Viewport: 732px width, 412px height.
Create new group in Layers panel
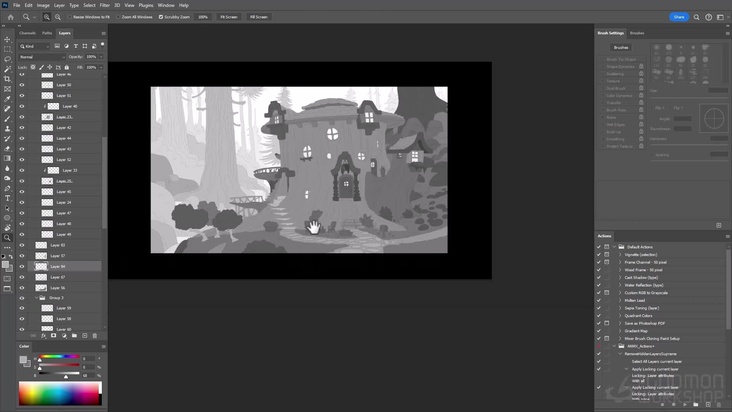click(74, 335)
